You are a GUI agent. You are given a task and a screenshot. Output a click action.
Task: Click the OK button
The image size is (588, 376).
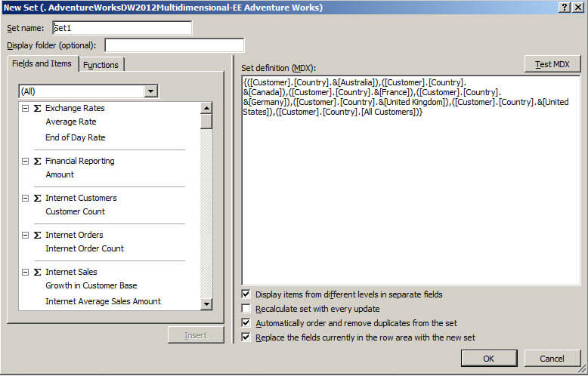(489, 359)
